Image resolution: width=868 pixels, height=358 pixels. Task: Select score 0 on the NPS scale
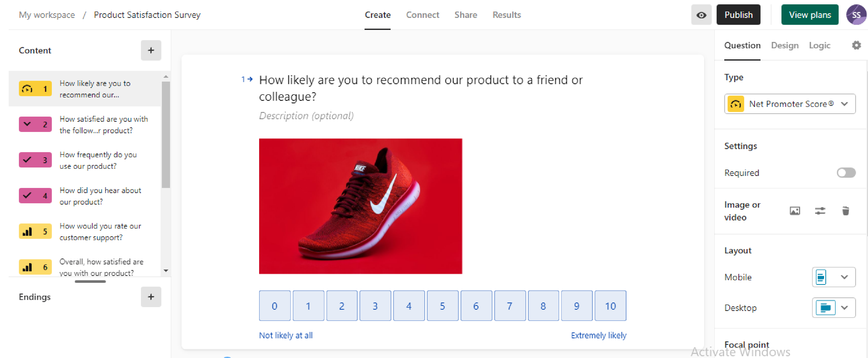coord(275,306)
